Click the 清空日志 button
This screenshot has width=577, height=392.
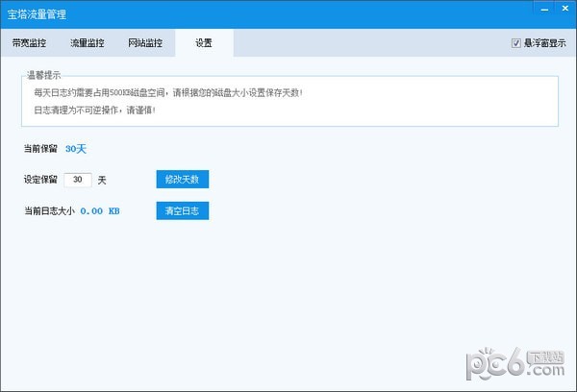[x=182, y=210]
